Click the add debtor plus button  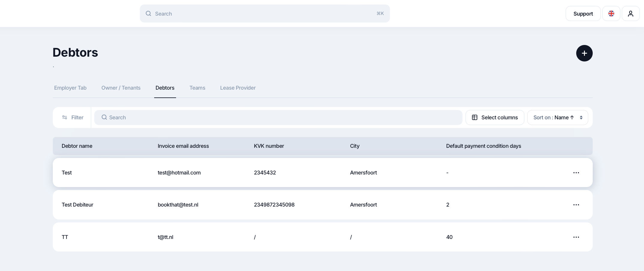tap(584, 53)
